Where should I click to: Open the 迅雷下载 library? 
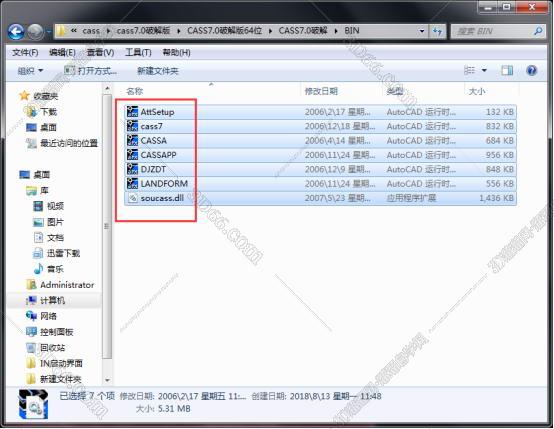point(64,253)
